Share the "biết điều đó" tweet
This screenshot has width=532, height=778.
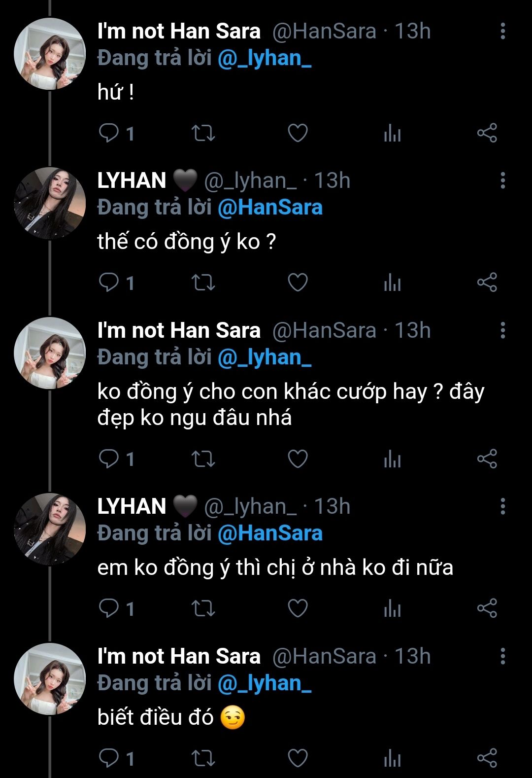pos(487,758)
